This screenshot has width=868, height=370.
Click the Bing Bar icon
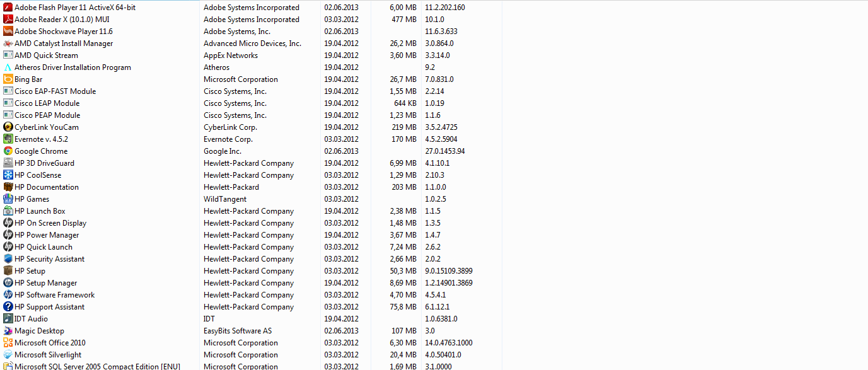(x=8, y=79)
